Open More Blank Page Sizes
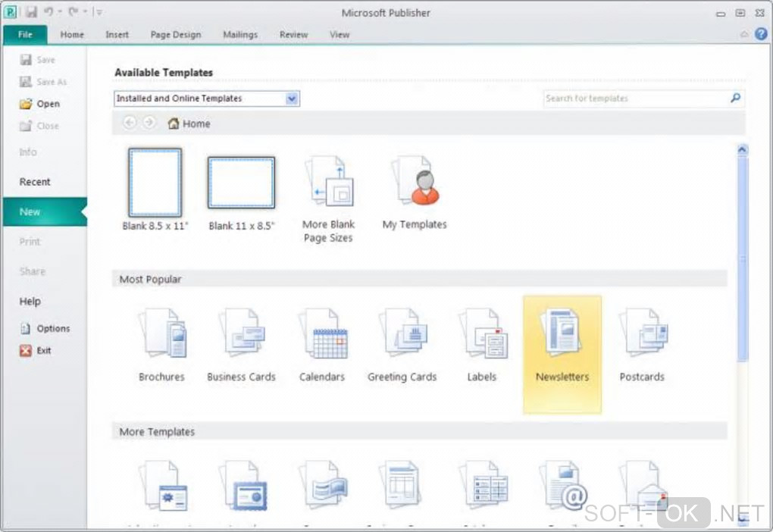Viewport: 773px width, 532px height. pos(328,199)
